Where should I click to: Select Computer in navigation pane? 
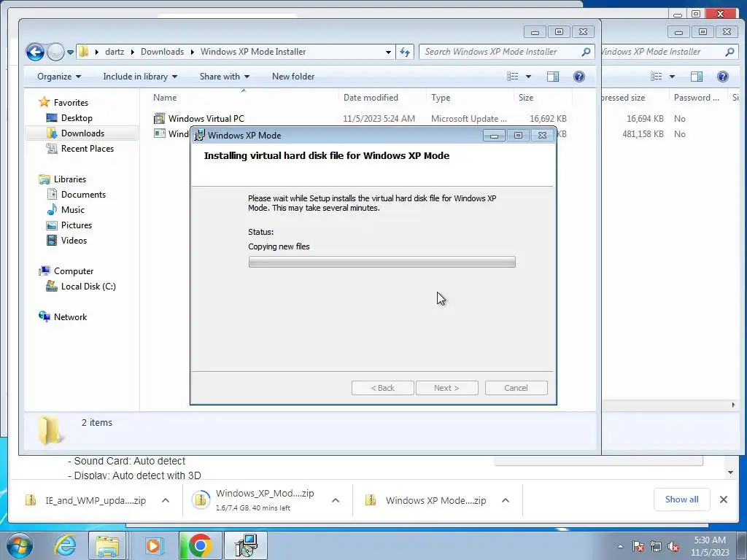pos(74,271)
